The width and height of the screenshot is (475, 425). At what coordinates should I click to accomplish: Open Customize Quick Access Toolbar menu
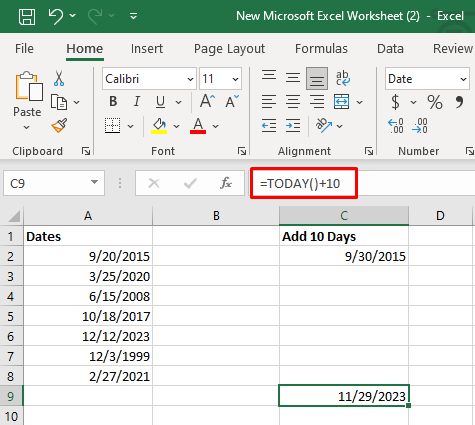(x=134, y=16)
